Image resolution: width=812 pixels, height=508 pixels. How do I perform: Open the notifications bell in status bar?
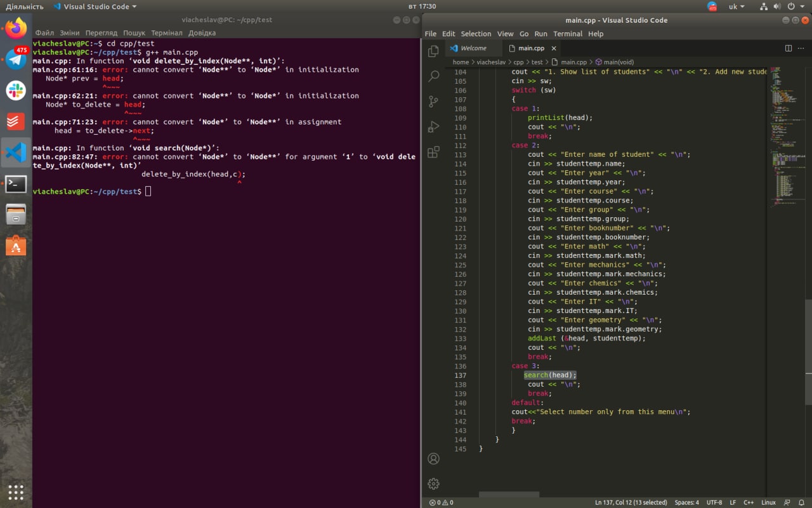(x=801, y=502)
